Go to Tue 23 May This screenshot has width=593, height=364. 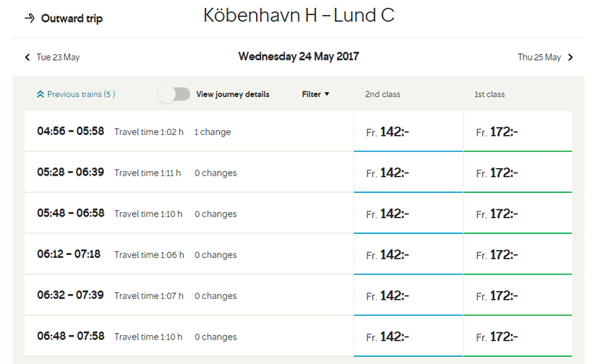[x=58, y=57]
